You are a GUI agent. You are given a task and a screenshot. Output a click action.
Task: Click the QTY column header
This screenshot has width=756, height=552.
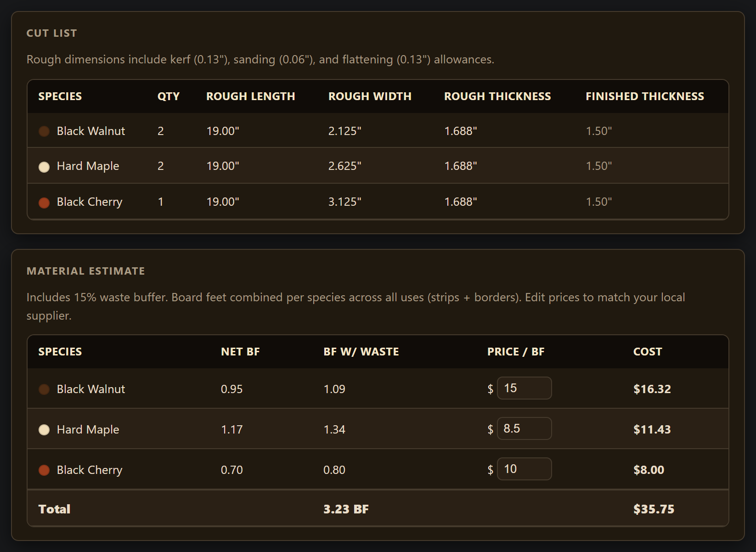coord(169,96)
